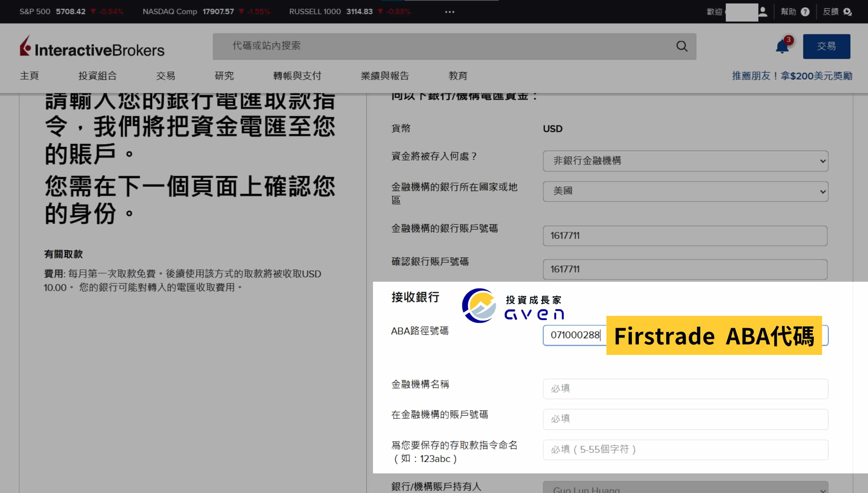Open the 教育 menu

coord(458,76)
